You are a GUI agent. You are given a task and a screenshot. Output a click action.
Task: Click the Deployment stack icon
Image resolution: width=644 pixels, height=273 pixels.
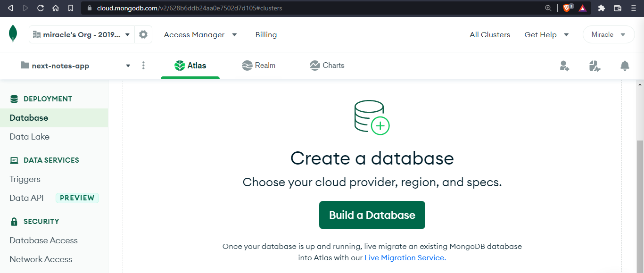click(14, 99)
